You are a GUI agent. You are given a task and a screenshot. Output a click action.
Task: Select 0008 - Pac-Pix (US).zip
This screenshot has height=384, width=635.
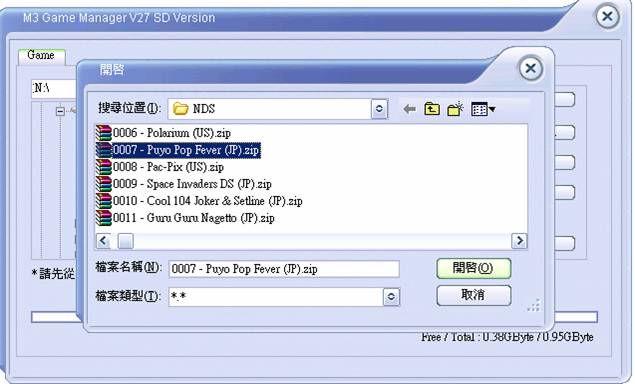pyautogui.click(x=160, y=167)
